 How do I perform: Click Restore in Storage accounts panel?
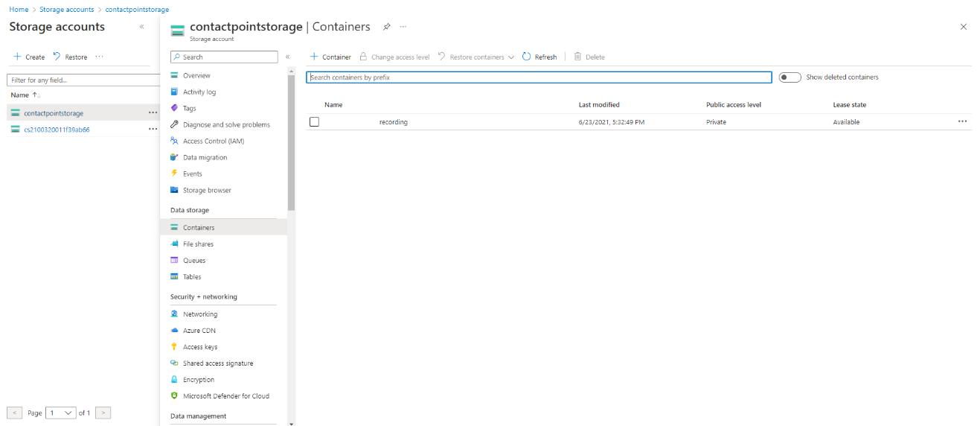70,57
